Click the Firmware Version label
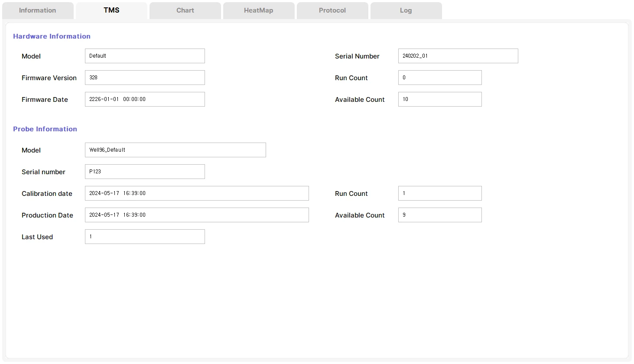 [x=49, y=78]
